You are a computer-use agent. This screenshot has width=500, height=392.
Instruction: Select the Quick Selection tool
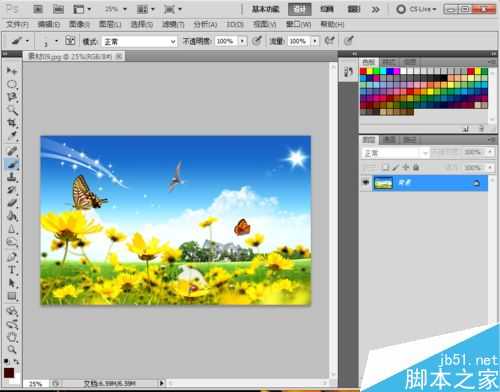pos(12,110)
